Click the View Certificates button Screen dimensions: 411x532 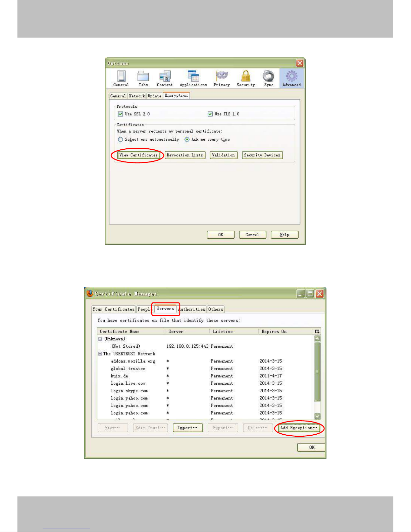[138, 155]
